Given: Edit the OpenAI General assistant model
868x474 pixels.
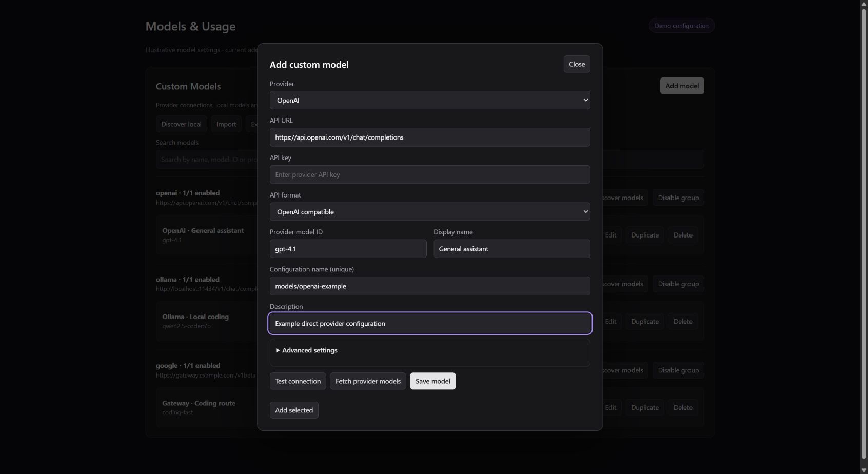Looking at the screenshot, I should click(x=611, y=235).
